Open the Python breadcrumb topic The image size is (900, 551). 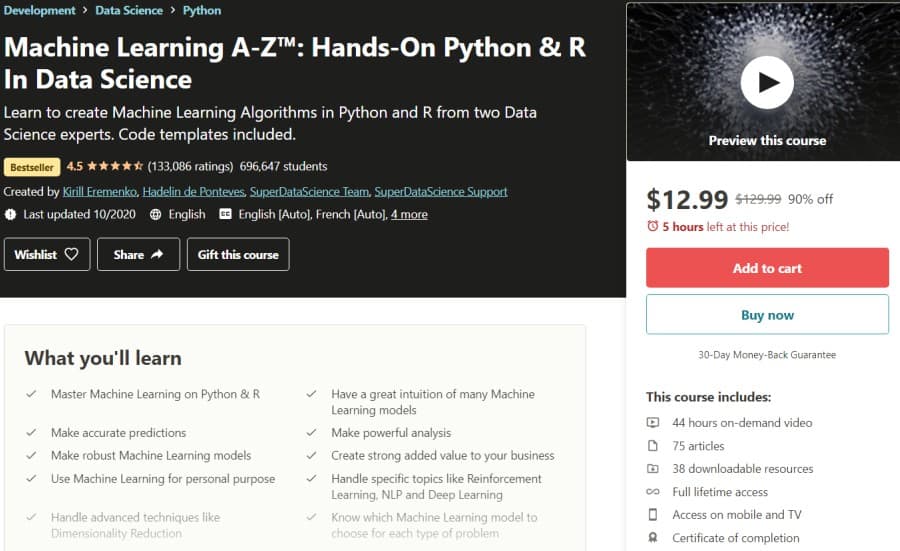[202, 10]
